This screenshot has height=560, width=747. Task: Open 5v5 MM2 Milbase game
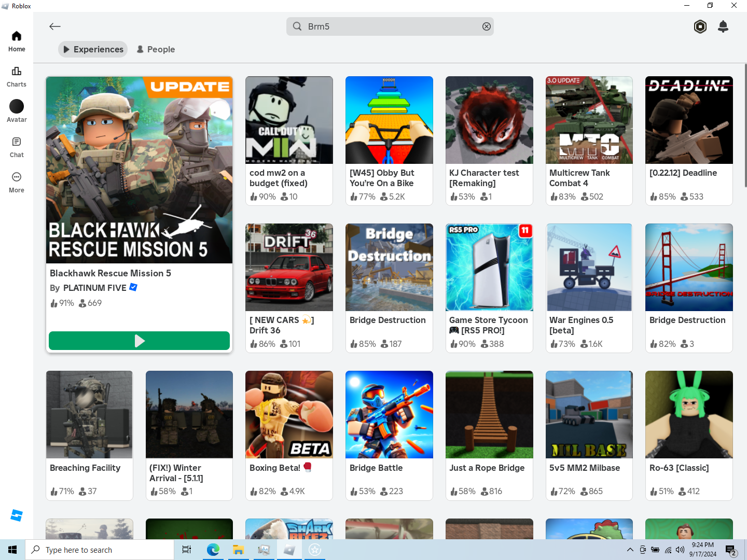(x=589, y=436)
